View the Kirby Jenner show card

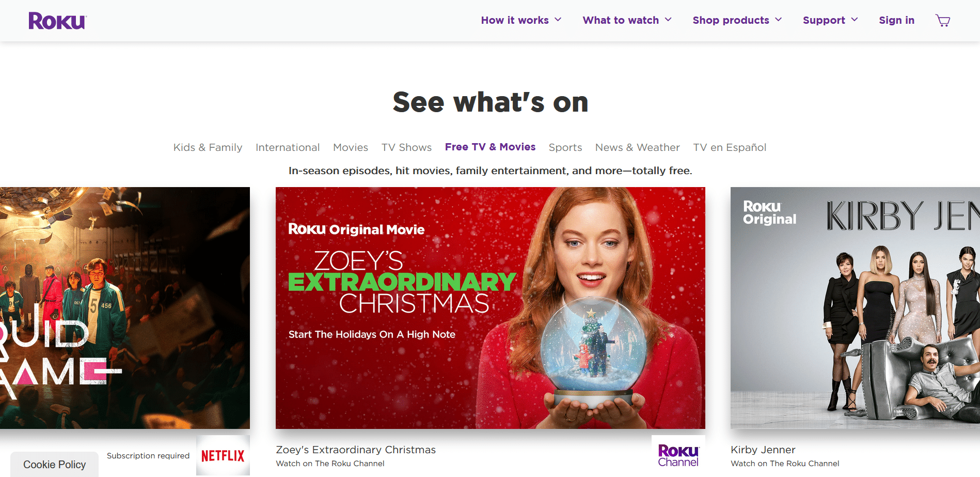click(855, 308)
